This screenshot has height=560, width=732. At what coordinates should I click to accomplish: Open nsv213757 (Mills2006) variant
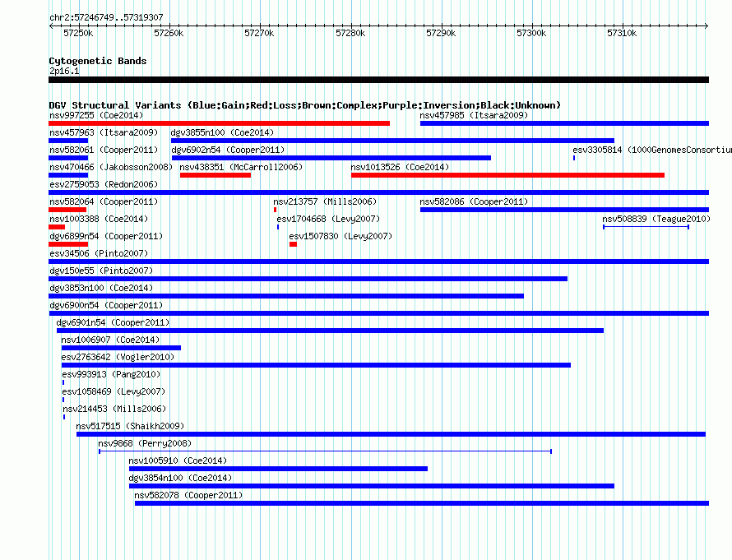[x=325, y=201]
